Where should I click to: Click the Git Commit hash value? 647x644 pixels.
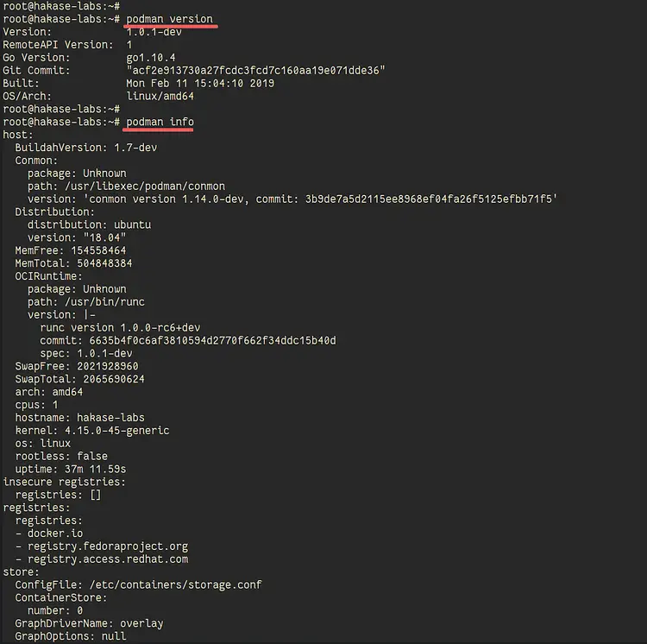click(255, 70)
